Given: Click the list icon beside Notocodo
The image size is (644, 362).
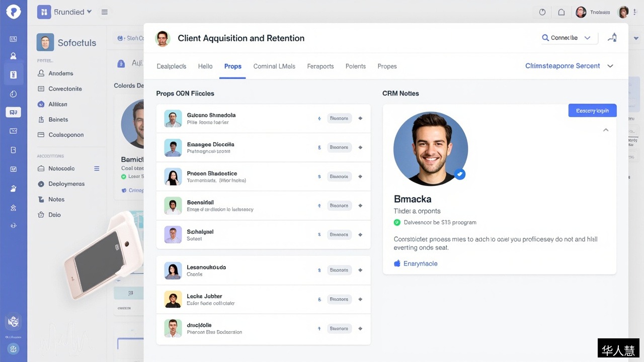Looking at the screenshot, I should point(97,168).
